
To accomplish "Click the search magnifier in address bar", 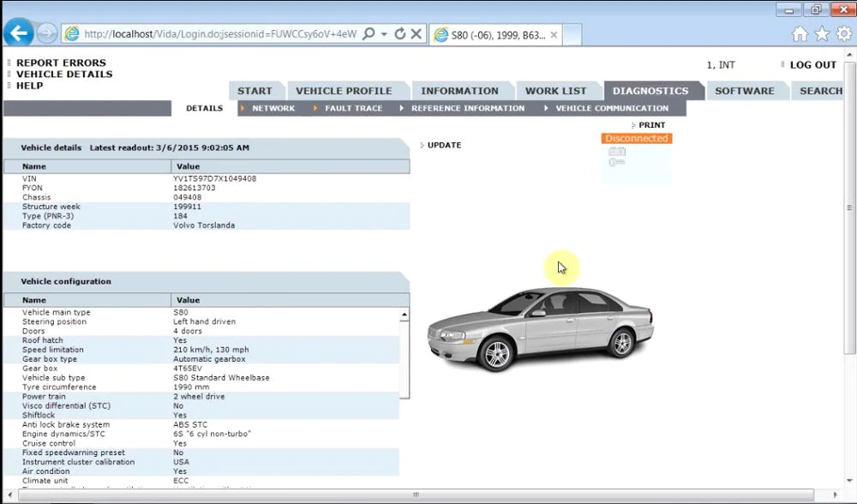I will 369,34.
